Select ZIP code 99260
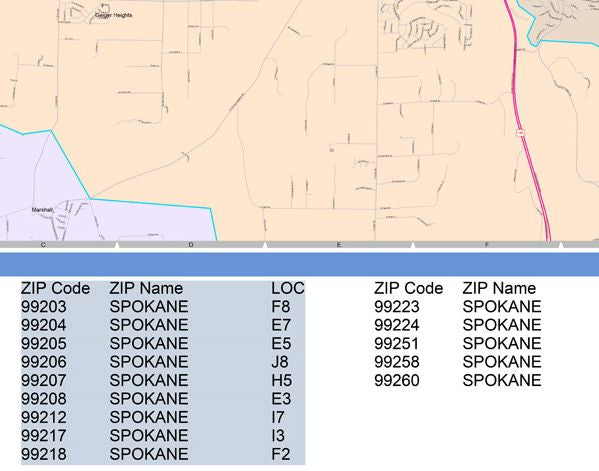The width and height of the screenshot is (599, 471). click(x=397, y=380)
